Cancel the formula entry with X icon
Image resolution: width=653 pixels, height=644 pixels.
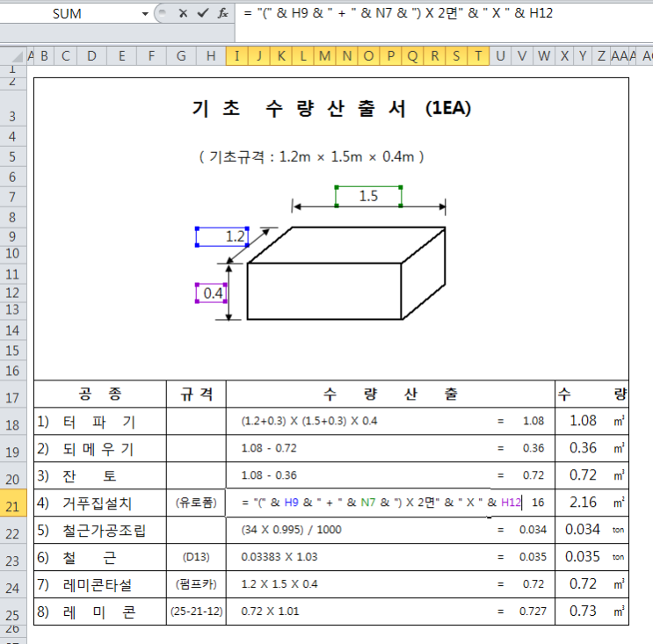tap(183, 13)
